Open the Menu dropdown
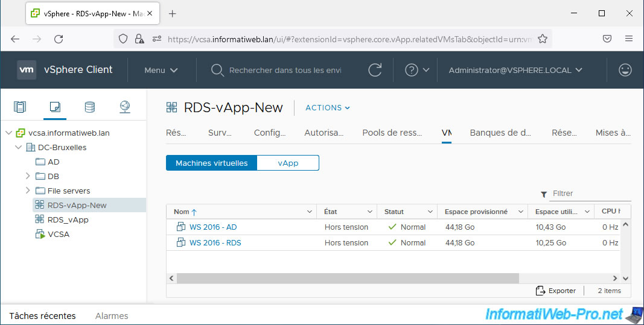 pyautogui.click(x=161, y=70)
